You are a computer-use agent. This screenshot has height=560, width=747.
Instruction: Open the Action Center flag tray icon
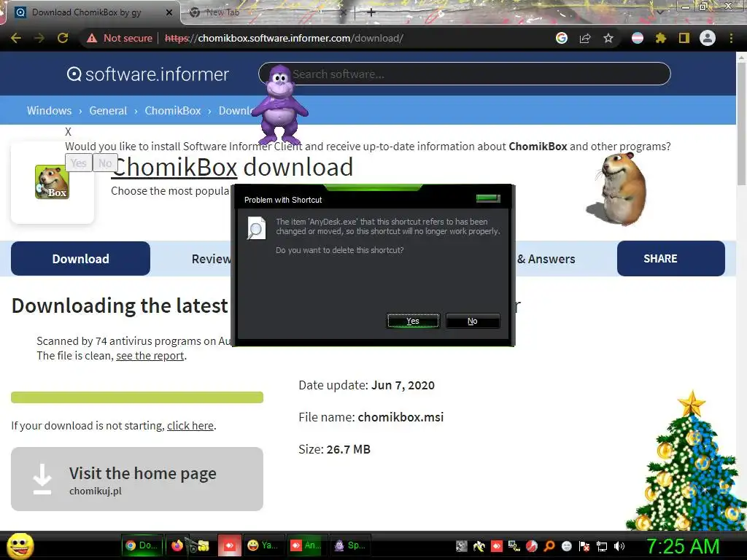(584, 546)
